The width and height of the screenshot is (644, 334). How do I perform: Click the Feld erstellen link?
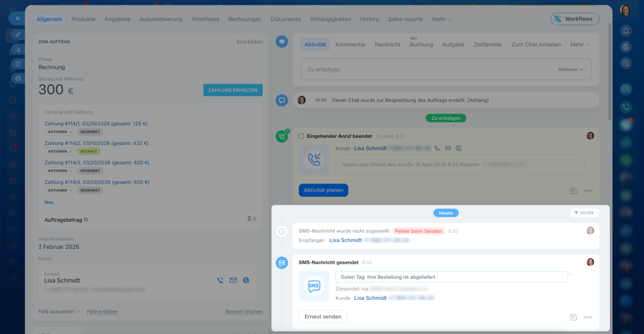point(102,311)
